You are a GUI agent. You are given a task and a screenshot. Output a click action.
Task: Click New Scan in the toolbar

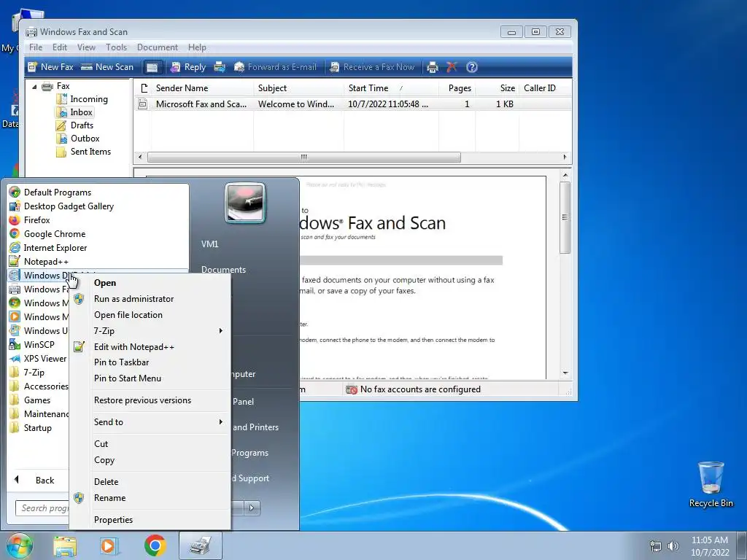coord(107,67)
